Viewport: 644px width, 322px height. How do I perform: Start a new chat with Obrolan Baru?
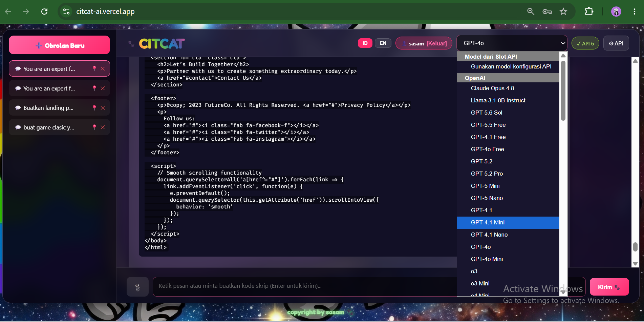pos(59,45)
